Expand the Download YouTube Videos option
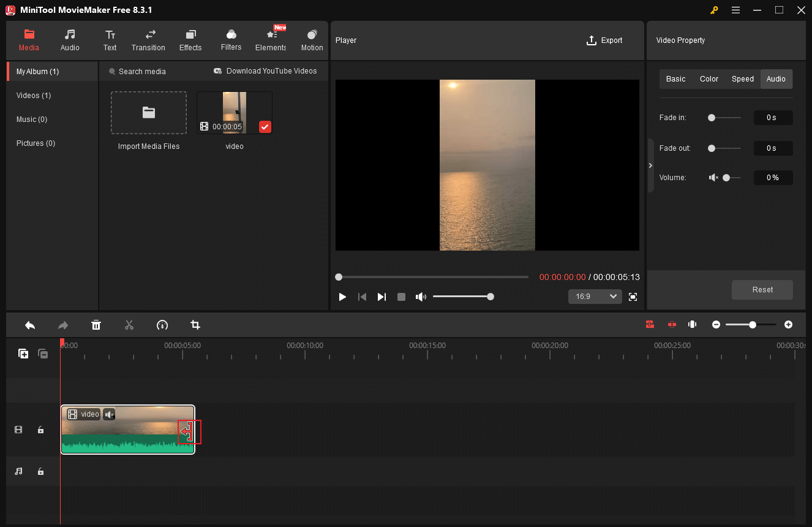812x527 pixels. 265,71
